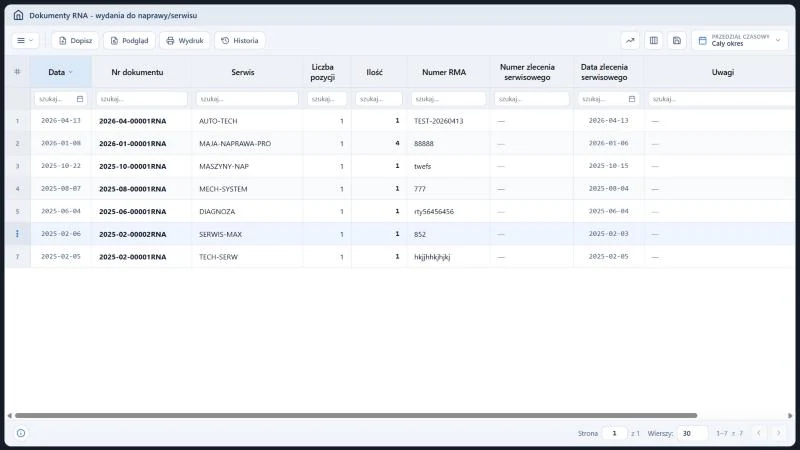This screenshot has height=450, width=800.
Task: Select document 2025-10-00001RNA
Action: (x=133, y=166)
